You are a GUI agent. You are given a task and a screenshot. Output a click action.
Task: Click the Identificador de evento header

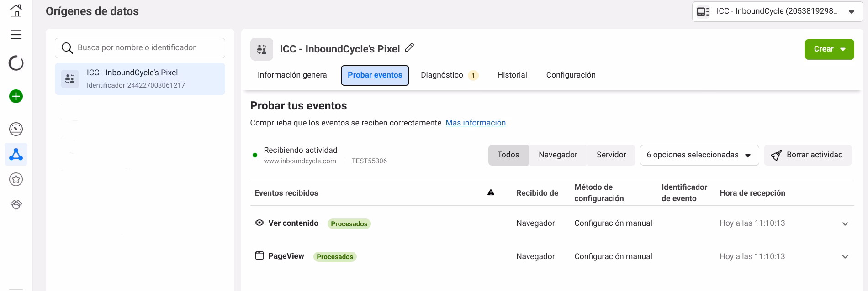(684, 192)
